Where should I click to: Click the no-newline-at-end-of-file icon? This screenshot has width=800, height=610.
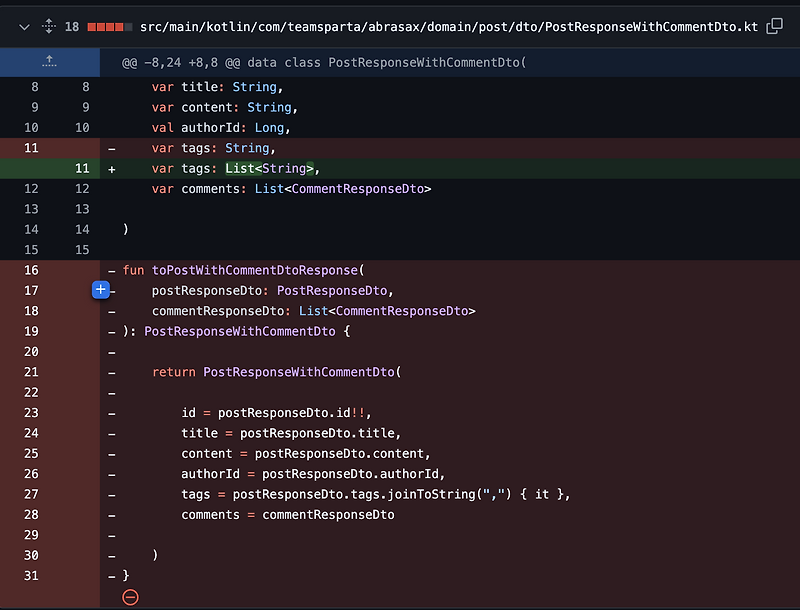click(x=130, y=597)
